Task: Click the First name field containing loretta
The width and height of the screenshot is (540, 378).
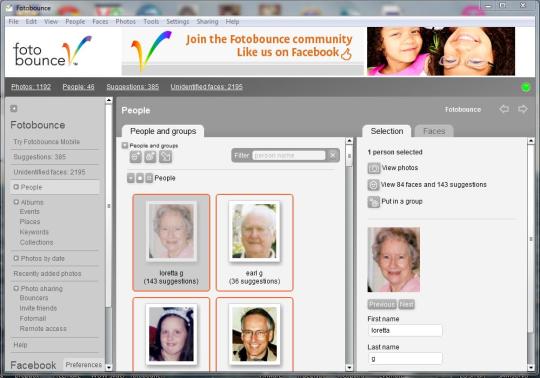Action: (405, 330)
